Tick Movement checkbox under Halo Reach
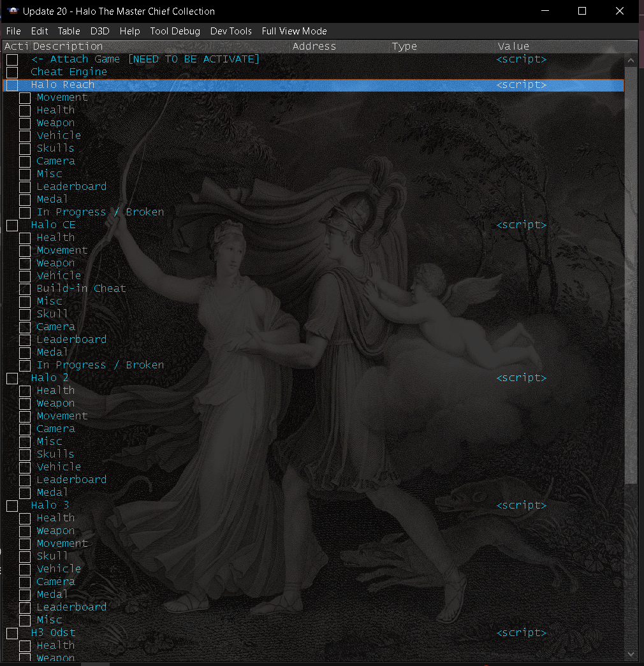This screenshot has width=644, height=666. pyautogui.click(x=25, y=98)
